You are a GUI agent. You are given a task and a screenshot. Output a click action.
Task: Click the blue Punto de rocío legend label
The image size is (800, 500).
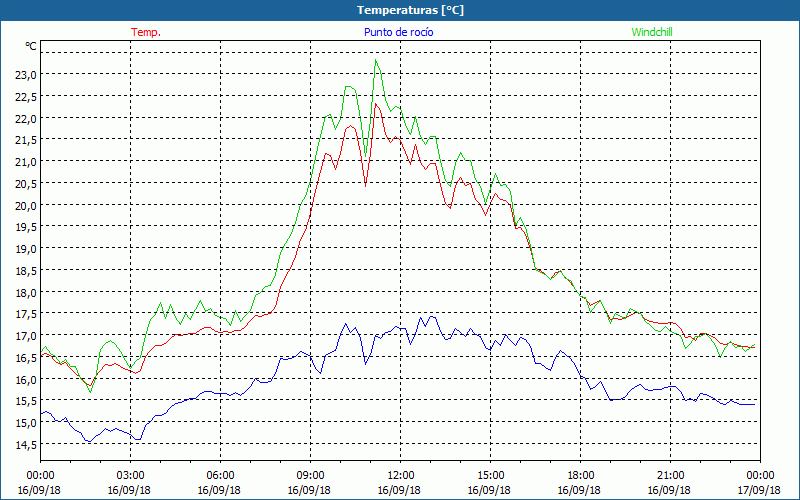click(x=398, y=32)
